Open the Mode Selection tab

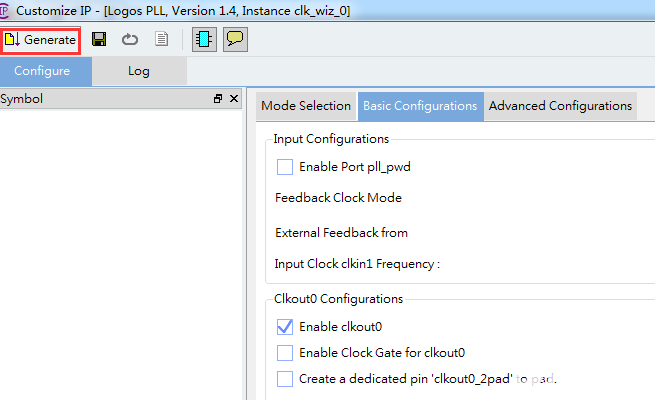pyautogui.click(x=306, y=106)
